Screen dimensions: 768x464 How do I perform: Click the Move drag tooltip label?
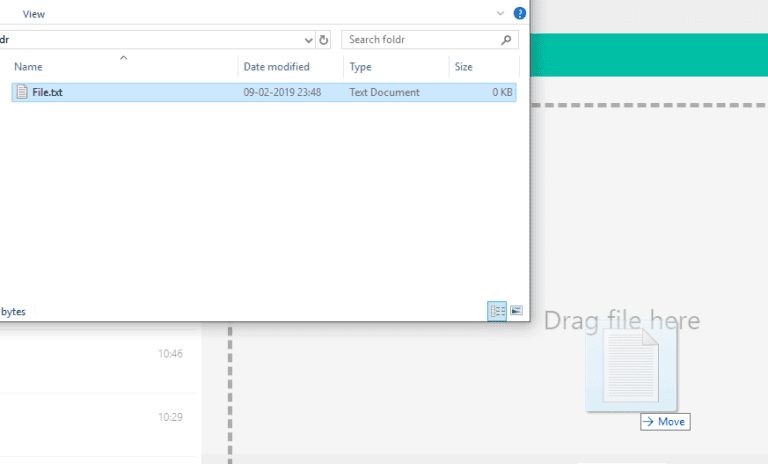coord(665,422)
